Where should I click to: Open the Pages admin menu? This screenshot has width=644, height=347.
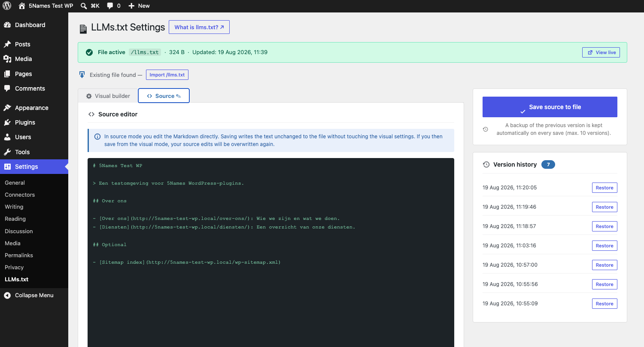[x=34, y=74]
